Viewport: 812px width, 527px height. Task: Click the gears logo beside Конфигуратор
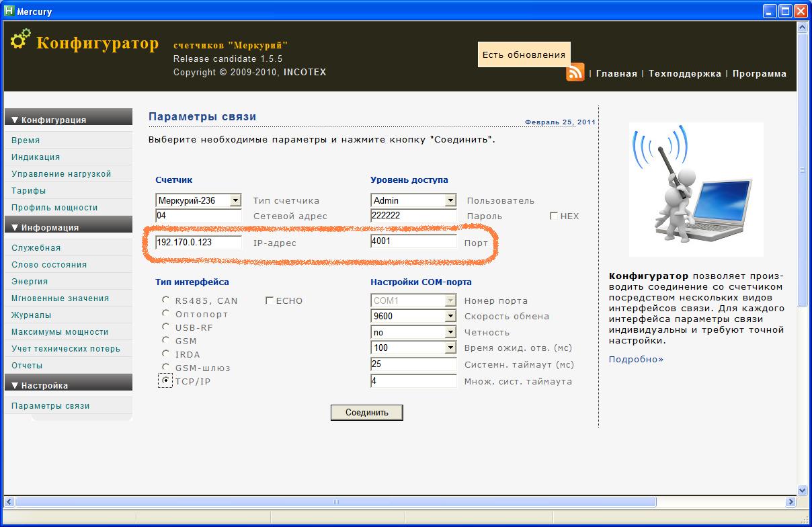[x=20, y=39]
